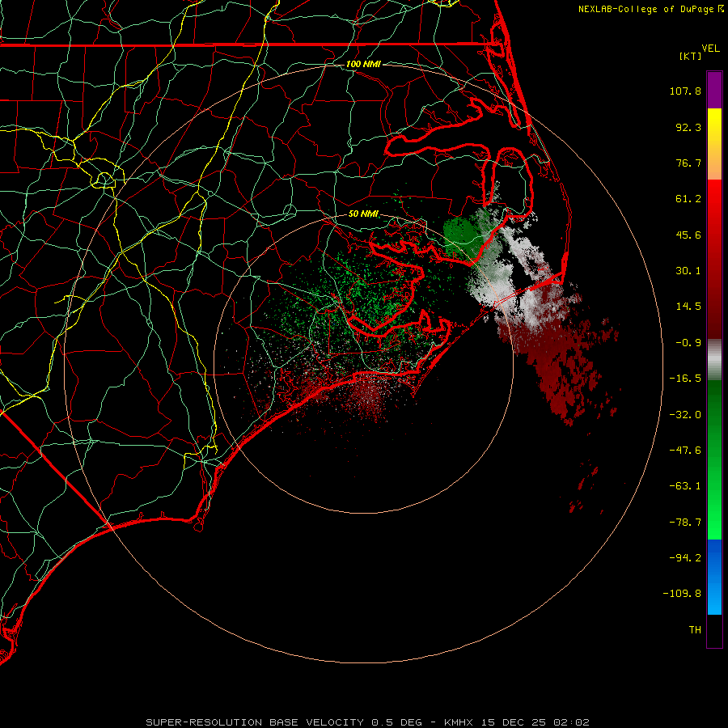Click the 100 NMI range ring label
The image size is (728, 728).
tap(363, 64)
